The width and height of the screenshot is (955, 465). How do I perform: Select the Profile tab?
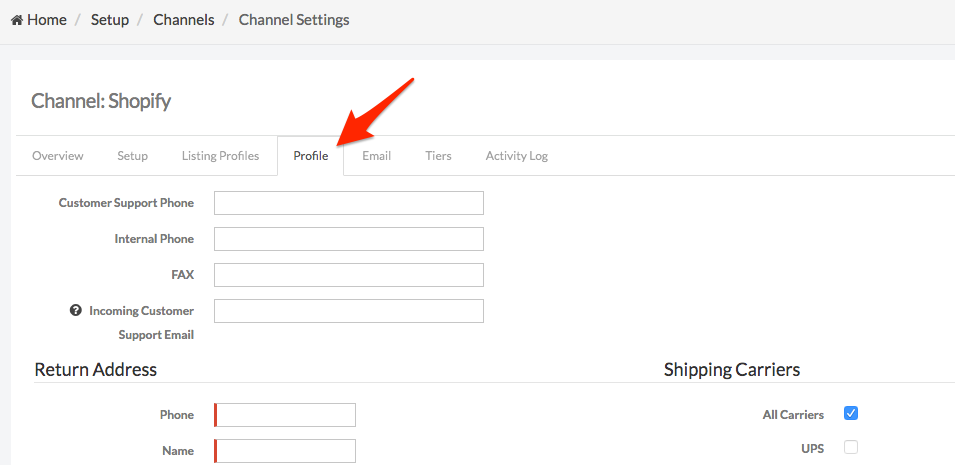[x=311, y=156]
